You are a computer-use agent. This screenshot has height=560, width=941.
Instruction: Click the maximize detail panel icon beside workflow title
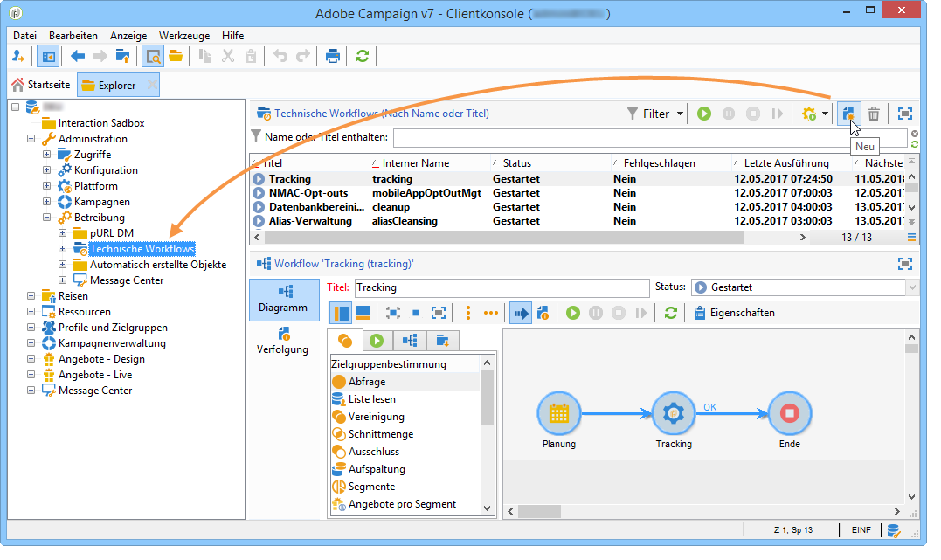[x=905, y=264]
